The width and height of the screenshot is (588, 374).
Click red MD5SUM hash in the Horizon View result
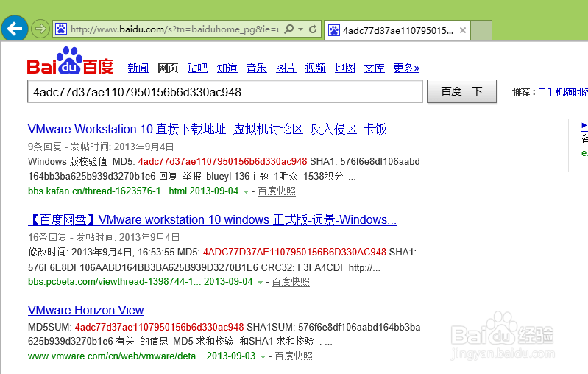(x=160, y=327)
